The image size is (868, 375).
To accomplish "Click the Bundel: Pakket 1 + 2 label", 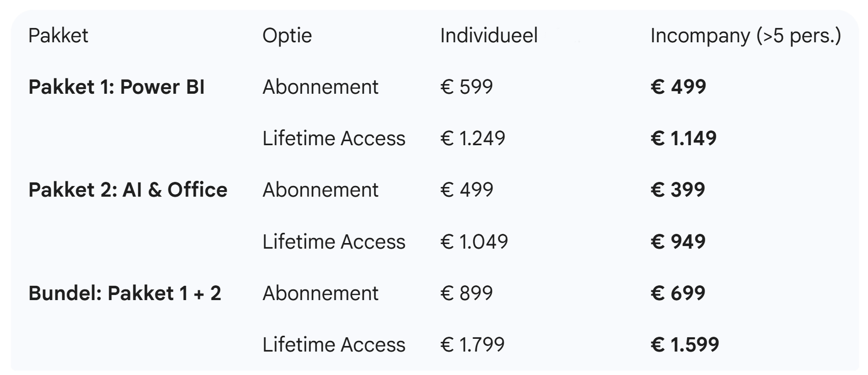I will point(125,293).
